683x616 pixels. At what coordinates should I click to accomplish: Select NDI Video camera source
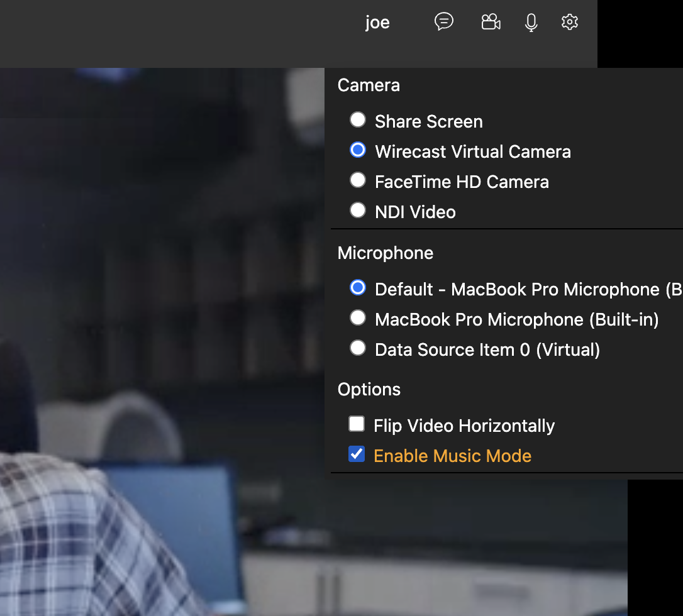tap(358, 211)
